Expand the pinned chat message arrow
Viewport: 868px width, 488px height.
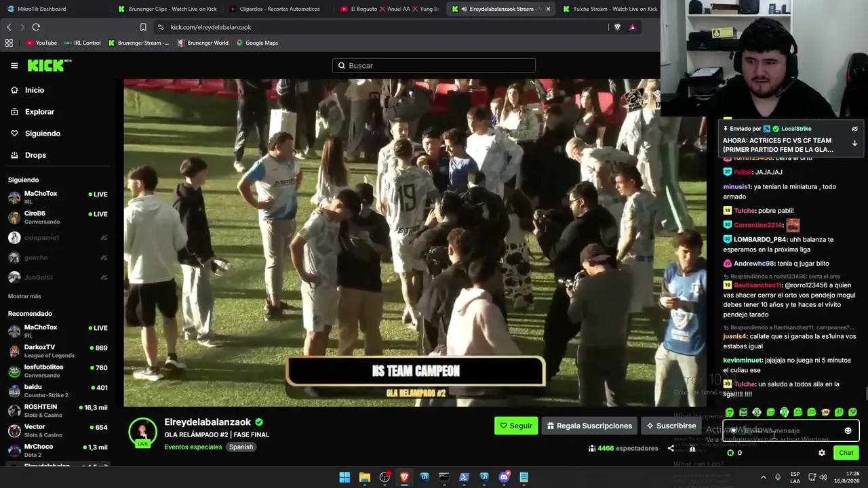(854, 144)
